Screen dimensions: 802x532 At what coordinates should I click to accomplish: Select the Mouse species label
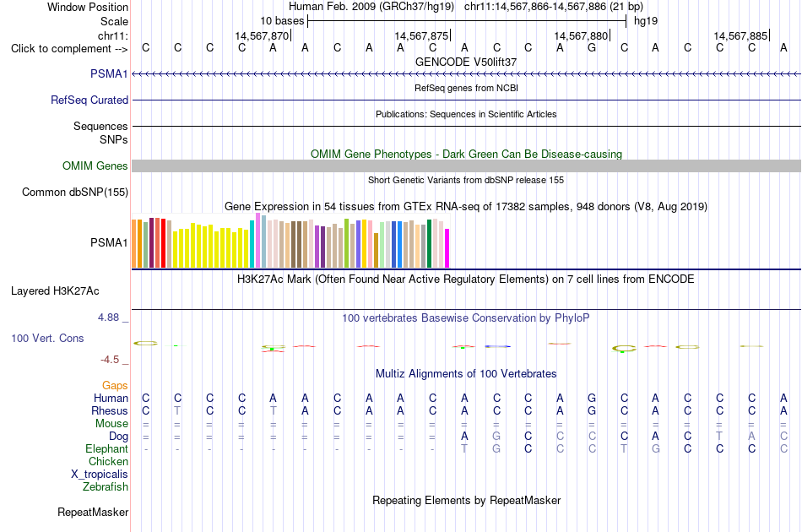[x=111, y=424]
